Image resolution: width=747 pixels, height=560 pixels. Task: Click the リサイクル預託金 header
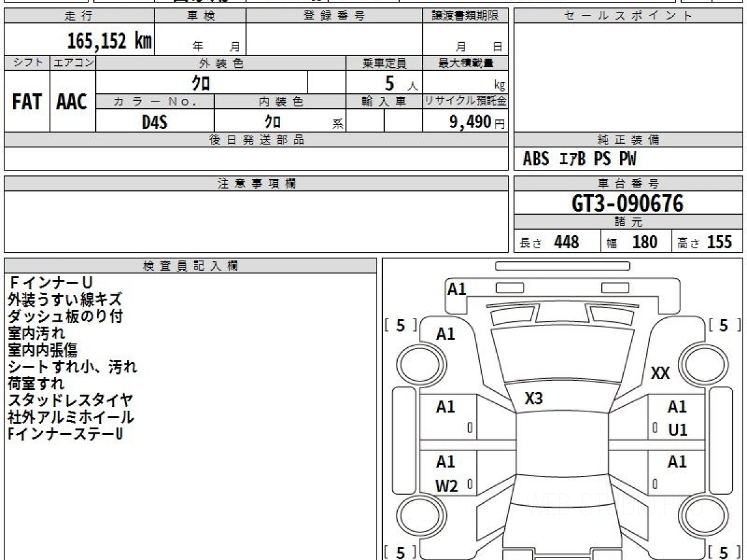click(x=465, y=102)
